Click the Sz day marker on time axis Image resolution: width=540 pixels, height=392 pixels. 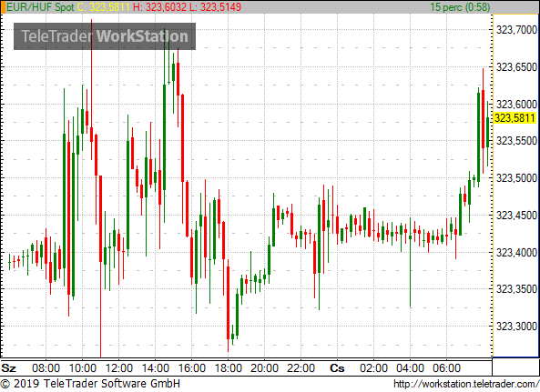[x=9, y=368]
